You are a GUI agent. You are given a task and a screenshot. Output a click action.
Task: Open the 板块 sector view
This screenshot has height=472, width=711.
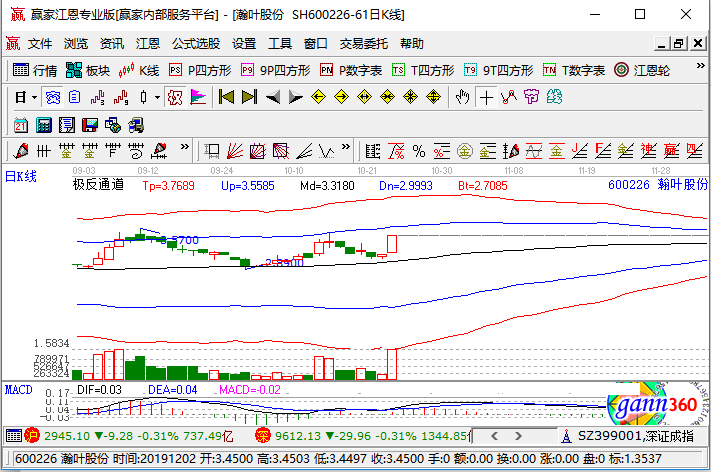coord(88,70)
